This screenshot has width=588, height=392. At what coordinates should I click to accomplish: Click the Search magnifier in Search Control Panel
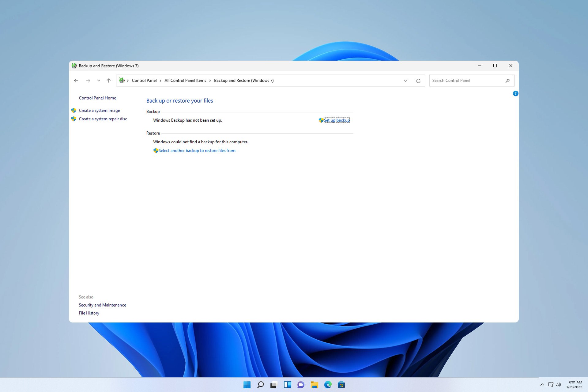508,81
